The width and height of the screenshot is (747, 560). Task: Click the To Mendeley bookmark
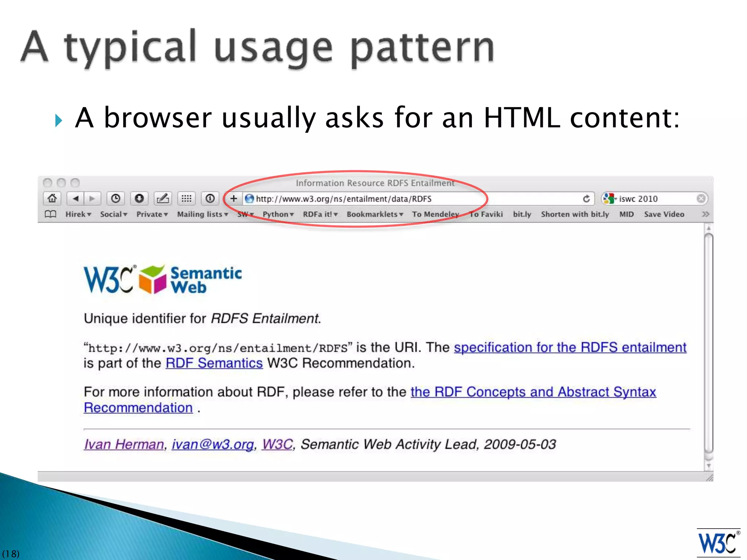point(435,214)
